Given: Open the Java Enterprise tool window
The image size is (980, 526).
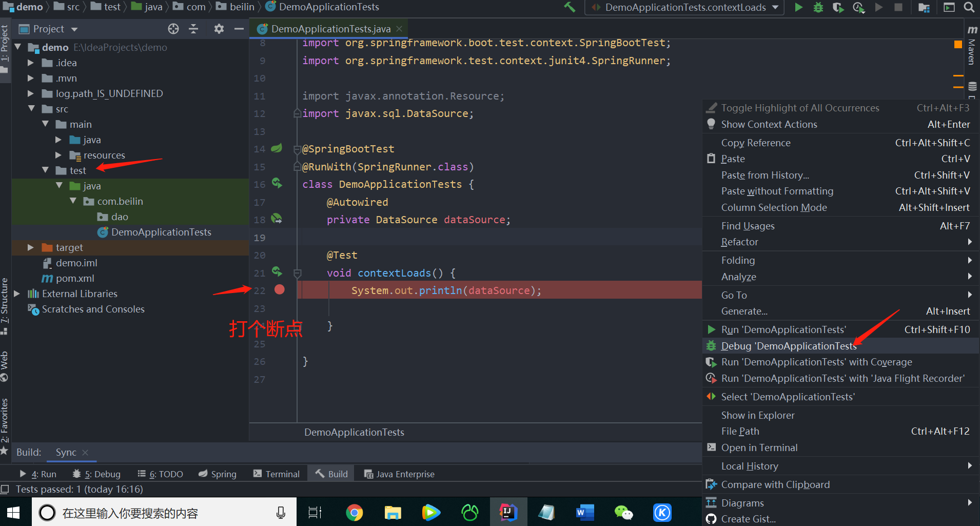Looking at the screenshot, I should click(x=399, y=474).
